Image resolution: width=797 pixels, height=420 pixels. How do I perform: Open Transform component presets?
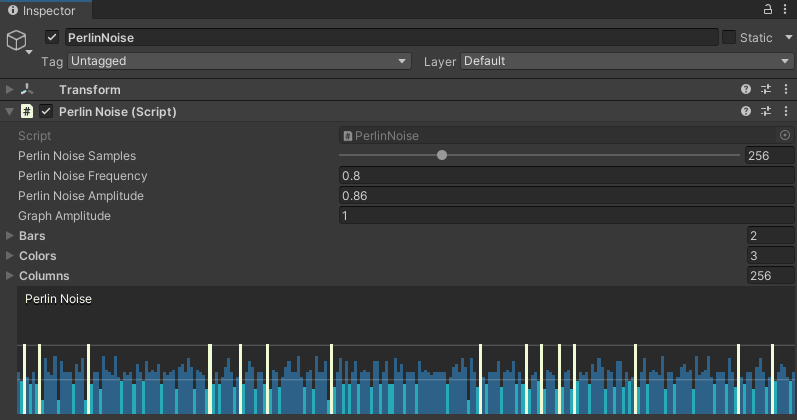765,89
